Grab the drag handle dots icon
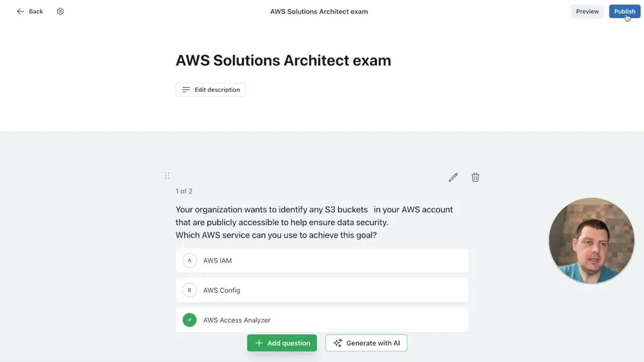Image resolution: width=644 pixels, height=362 pixels. click(167, 175)
